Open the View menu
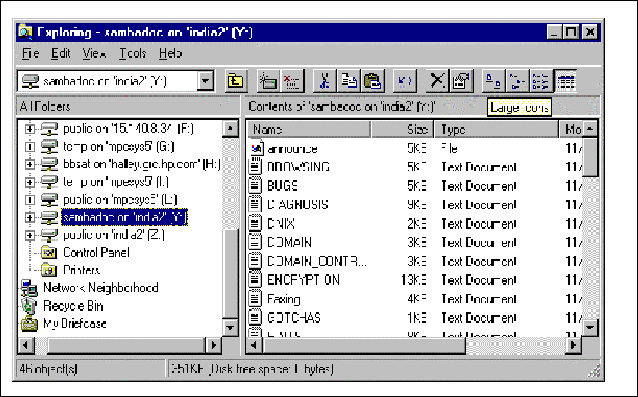The width and height of the screenshot is (638, 397). tap(94, 53)
